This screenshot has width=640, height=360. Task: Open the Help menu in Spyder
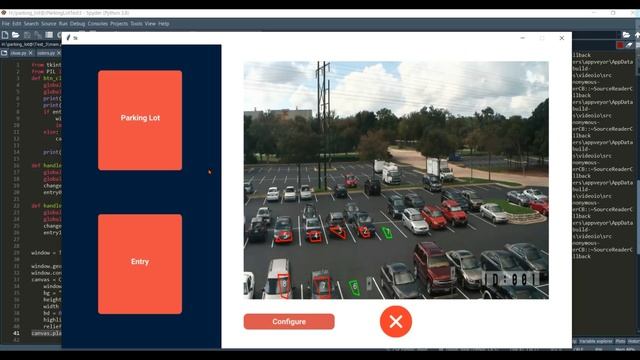(164, 24)
